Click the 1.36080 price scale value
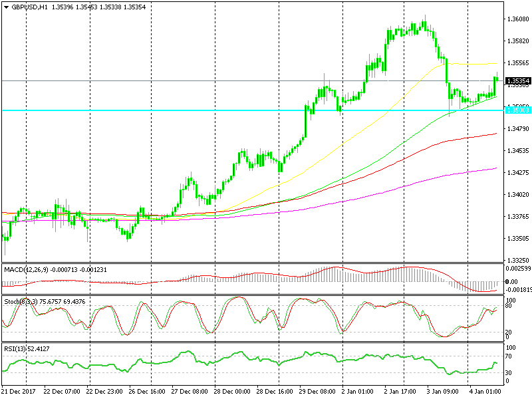The height and width of the screenshot is (399, 532). pyautogui.click(x=518, y=19)
